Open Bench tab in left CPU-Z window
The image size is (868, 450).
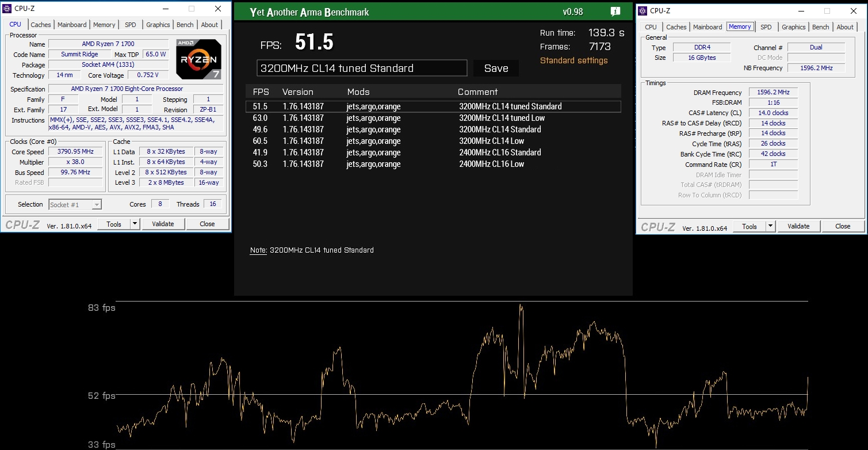tap(185, 25)
